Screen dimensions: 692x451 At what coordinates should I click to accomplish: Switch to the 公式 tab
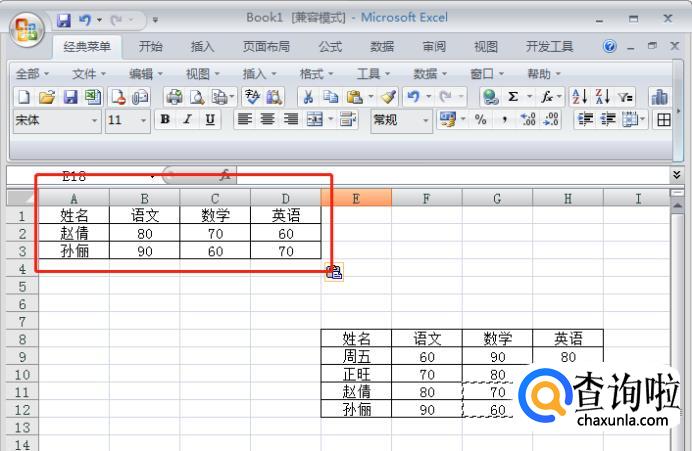pyautogui.click(x=330, y=46)
